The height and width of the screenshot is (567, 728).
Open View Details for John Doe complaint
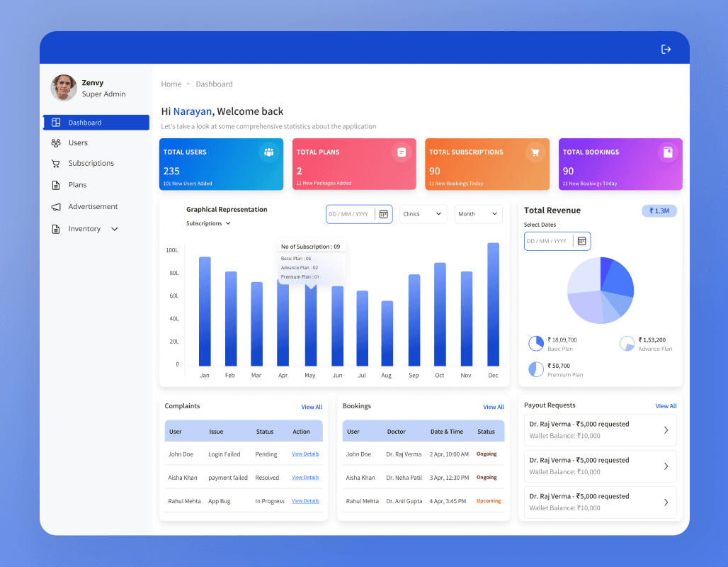click(x=305, y=454)
